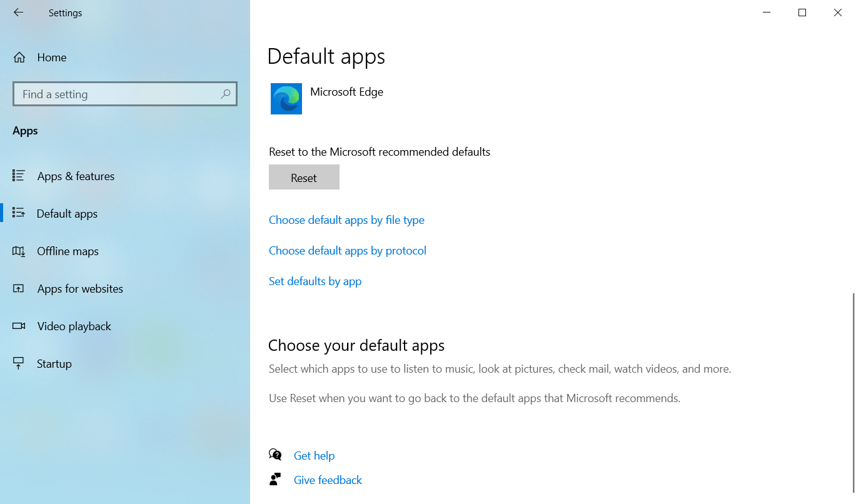Go to Settings Home
Viewport: 856px width, 504px height.
52,58
